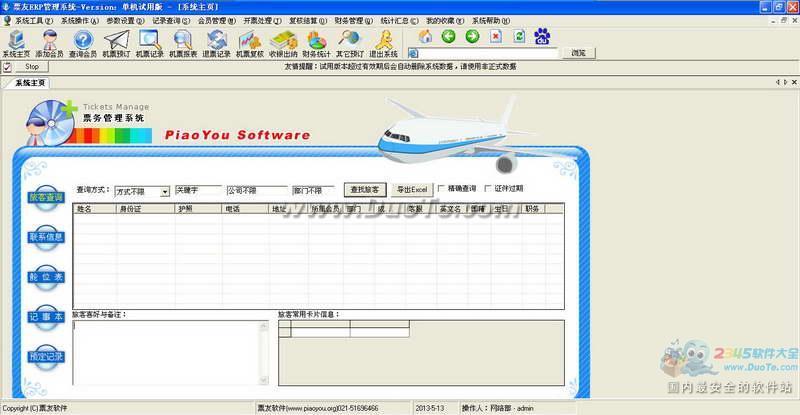Click the 旅客喜好与备注 text area
This screenshot has height=415, width=800.
point(166,352)
